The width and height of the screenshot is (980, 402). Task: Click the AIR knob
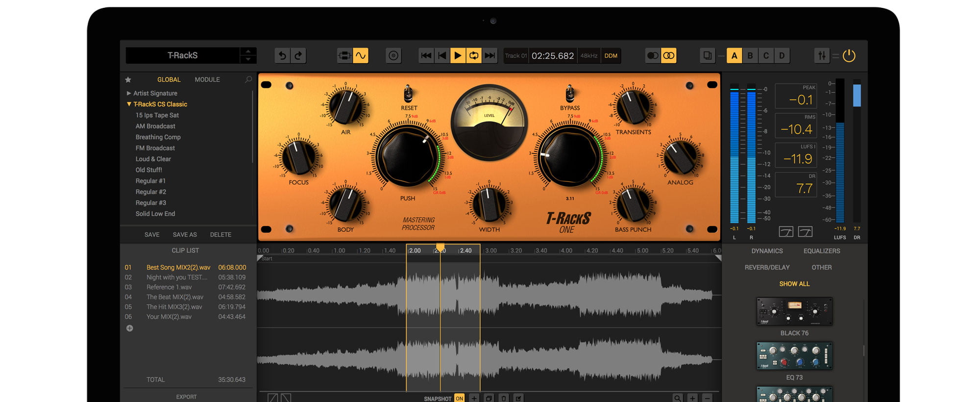[x=345, y=106]
